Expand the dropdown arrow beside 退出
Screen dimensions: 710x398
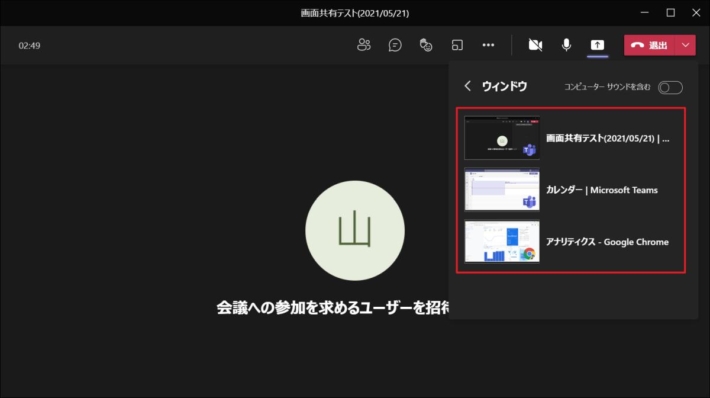pyautogui.click(x=686, y=45)
